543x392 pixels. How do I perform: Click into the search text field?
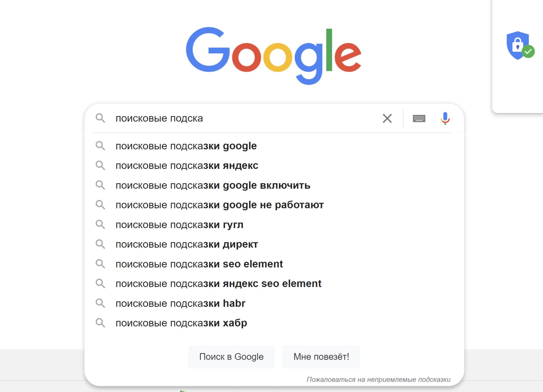(x=243, y=118)
